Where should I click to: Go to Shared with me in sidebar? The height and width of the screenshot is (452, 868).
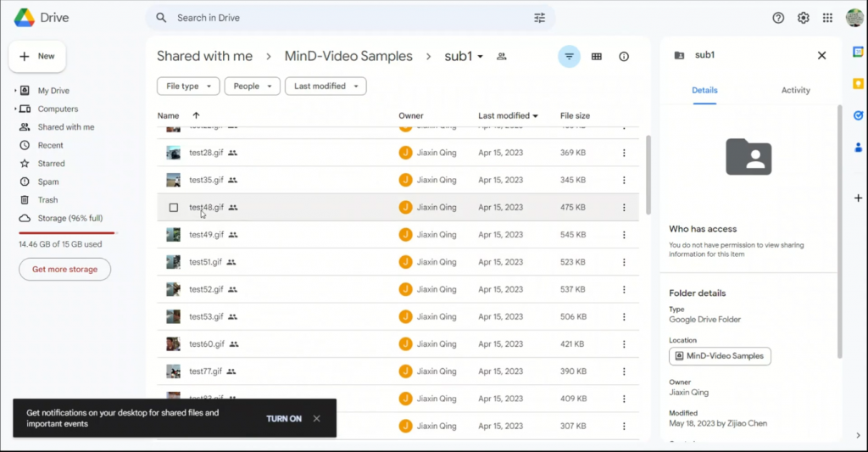tap(58, 127)
